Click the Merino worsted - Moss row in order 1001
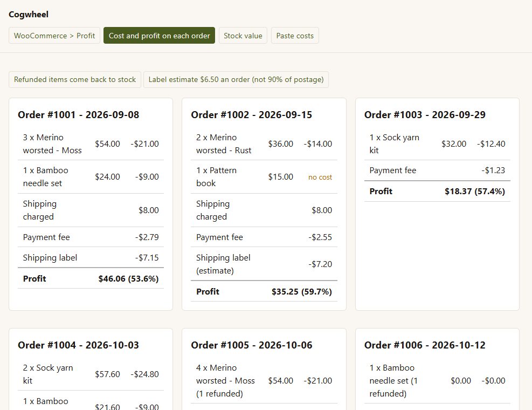 91,143
